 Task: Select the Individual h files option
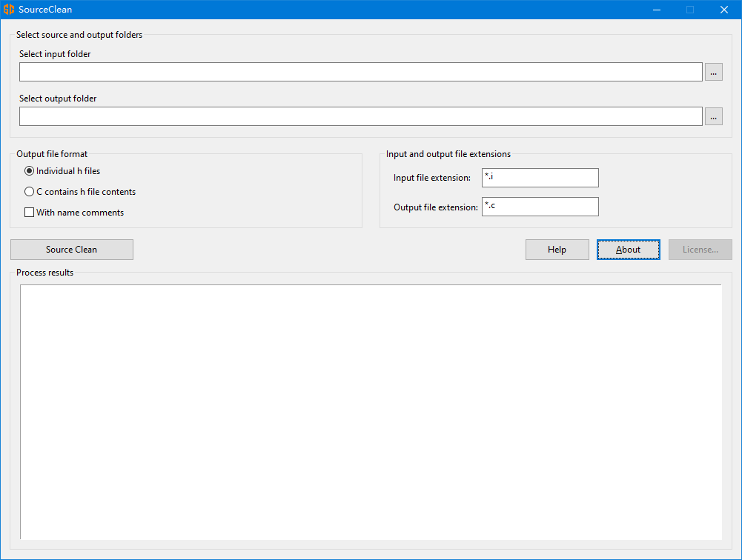coord(30,171)
